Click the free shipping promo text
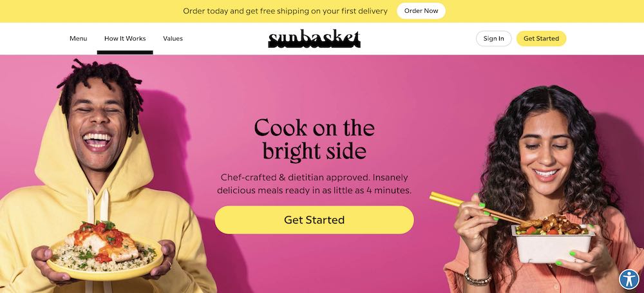This screenshot has height=293, width=644. click(x=285, y=11)
